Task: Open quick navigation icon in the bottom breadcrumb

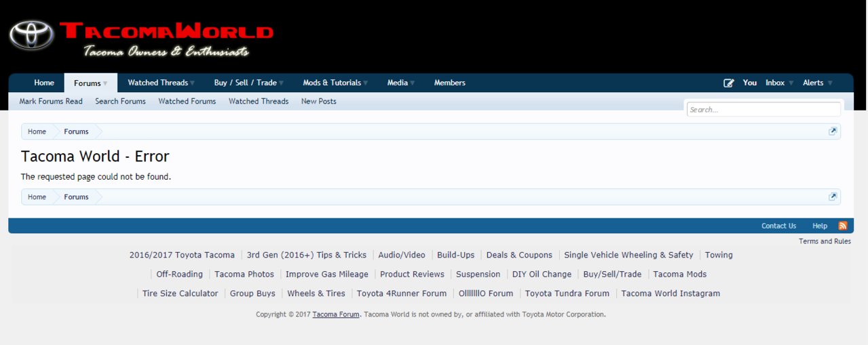Action: tap(833, 197)
